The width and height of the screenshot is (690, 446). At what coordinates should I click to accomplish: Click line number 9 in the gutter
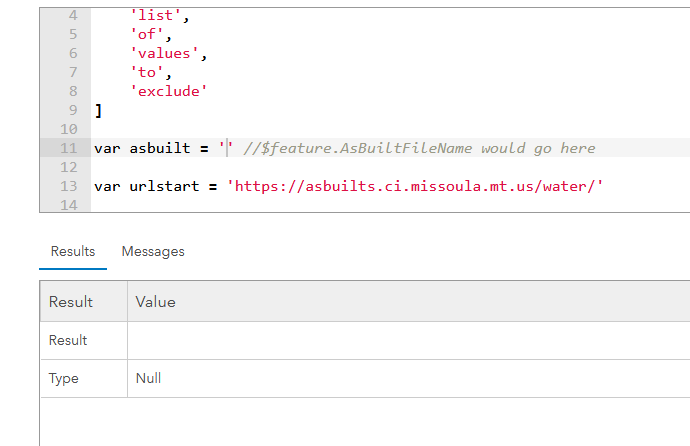pos(73,110)
